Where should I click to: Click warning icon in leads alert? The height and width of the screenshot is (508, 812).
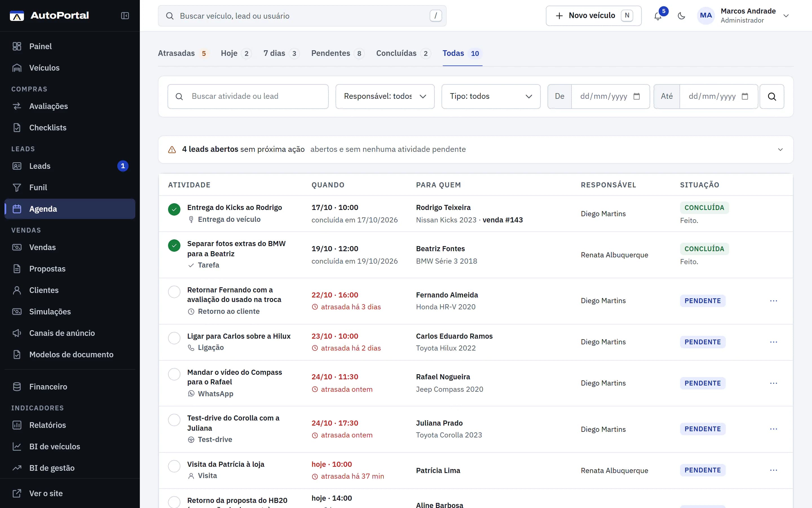pos(172,150)
